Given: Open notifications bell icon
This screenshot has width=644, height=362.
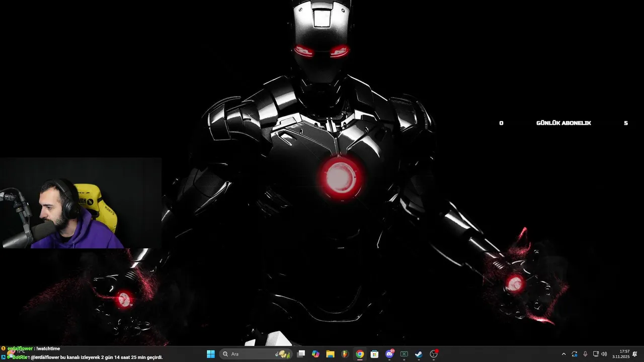Looking at the screenshot, I should click(635, 354).
